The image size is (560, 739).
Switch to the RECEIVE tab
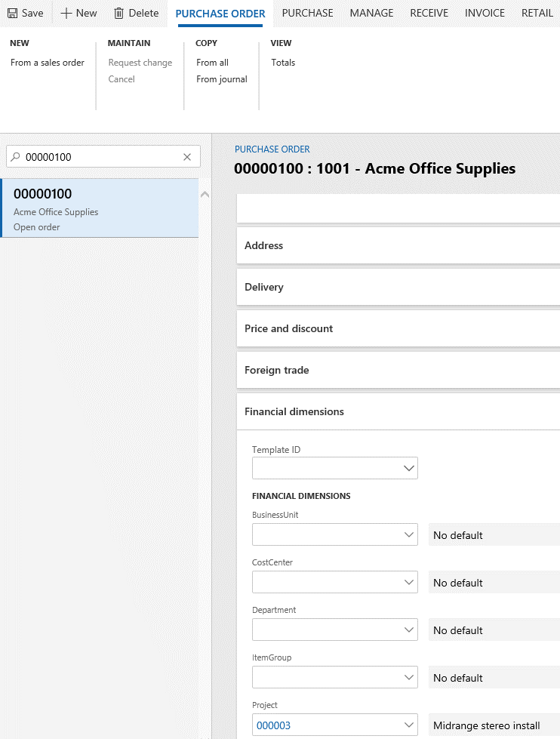click(429, 13)
